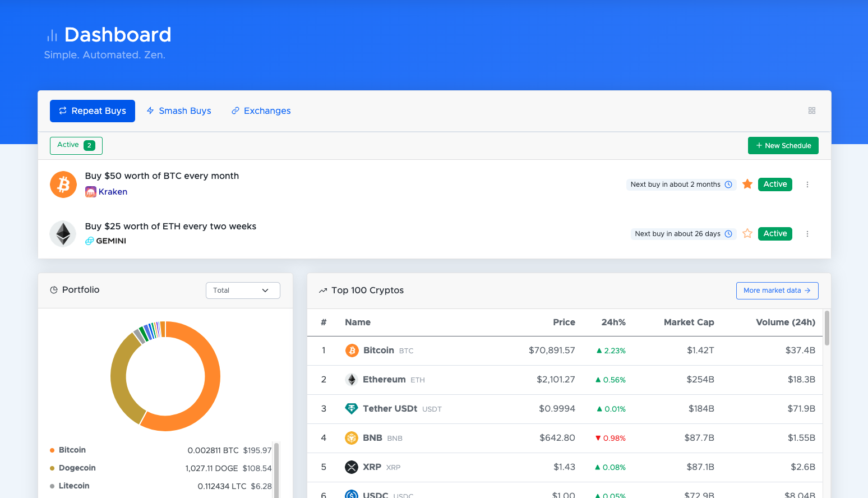Click the BNB coin icon in table
This screenshot has height=498, width=868.
[352, 438]
